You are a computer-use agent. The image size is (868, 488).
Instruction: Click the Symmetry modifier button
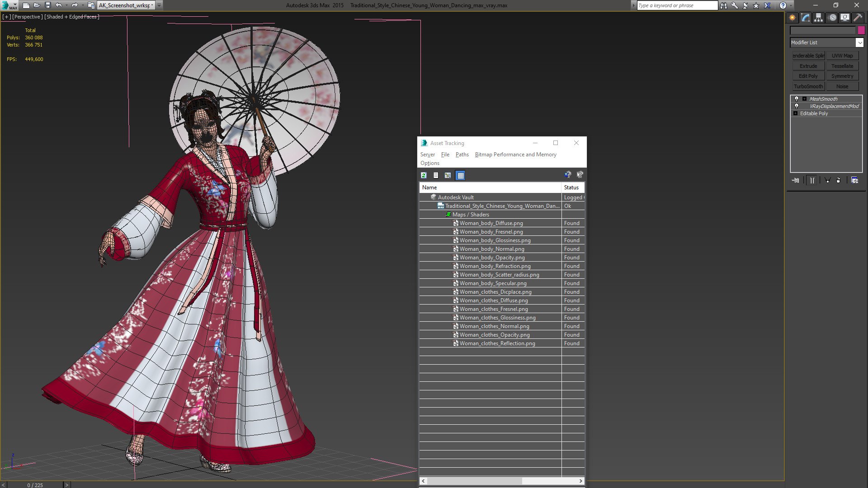click(842, 76)
